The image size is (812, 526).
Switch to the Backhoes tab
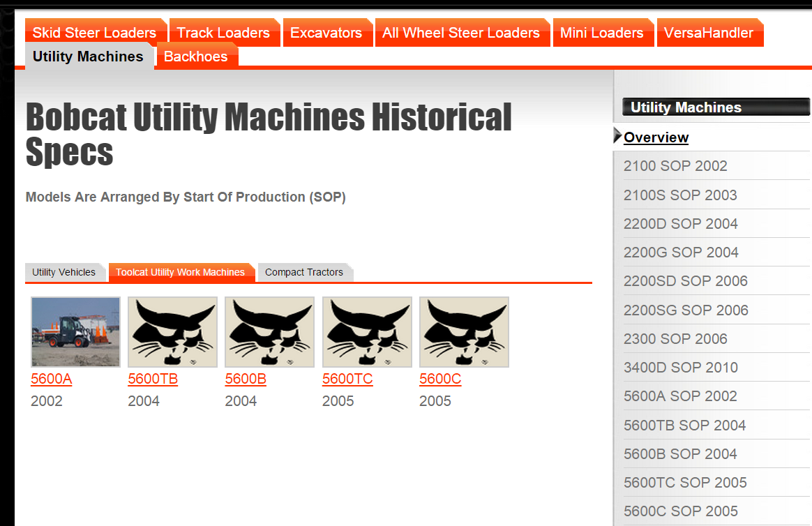click(x=197, y=56)
